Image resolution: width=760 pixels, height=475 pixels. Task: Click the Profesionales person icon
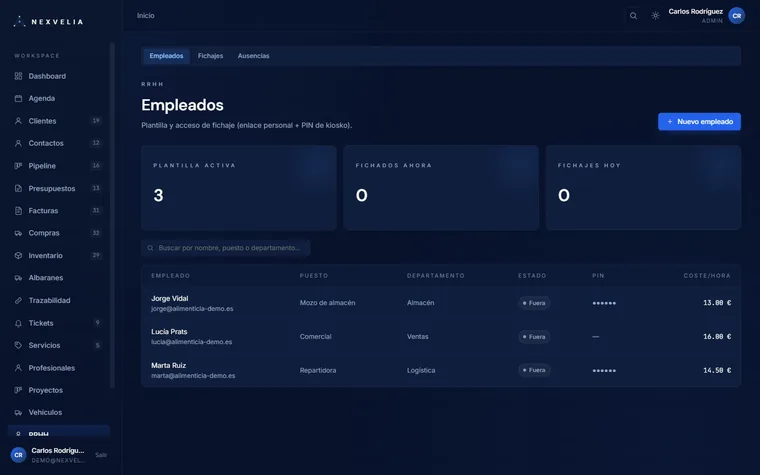pyautogui.click(x=18, y=368)
